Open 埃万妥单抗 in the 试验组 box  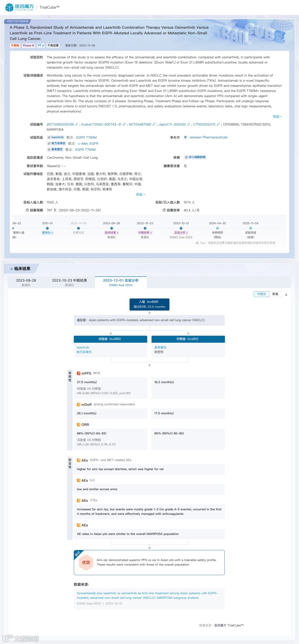pyautogui.click(x=84, y=352)
